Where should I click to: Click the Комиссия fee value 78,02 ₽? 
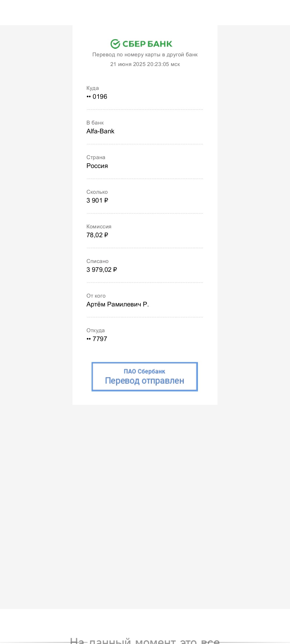[97, 235]
